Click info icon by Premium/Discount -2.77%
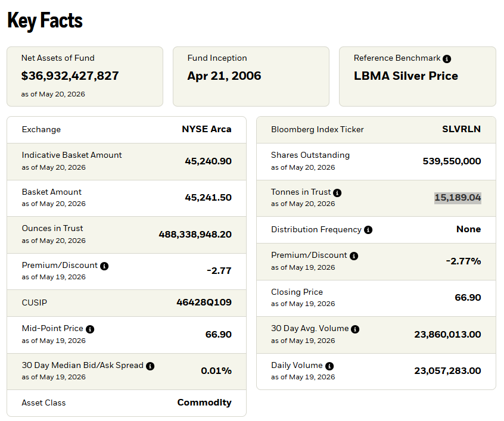 pos(354,256)
